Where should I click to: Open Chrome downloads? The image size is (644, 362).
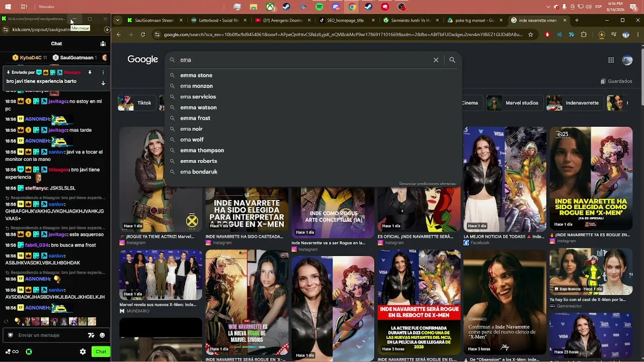click(602, 35)
